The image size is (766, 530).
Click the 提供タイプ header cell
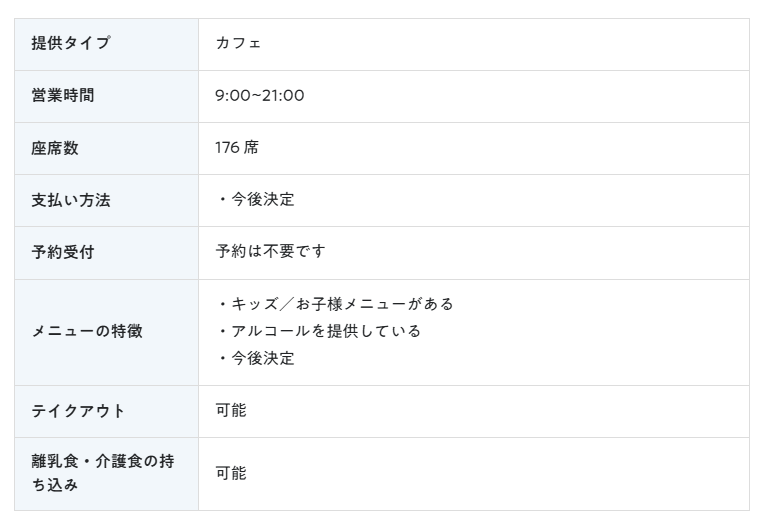pyautogui.click(x=106, y=44)
